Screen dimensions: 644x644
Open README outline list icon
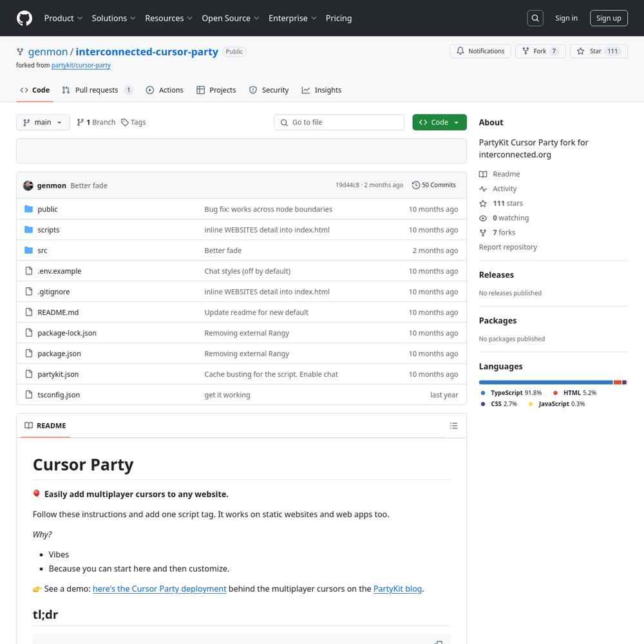coord(453,426)
